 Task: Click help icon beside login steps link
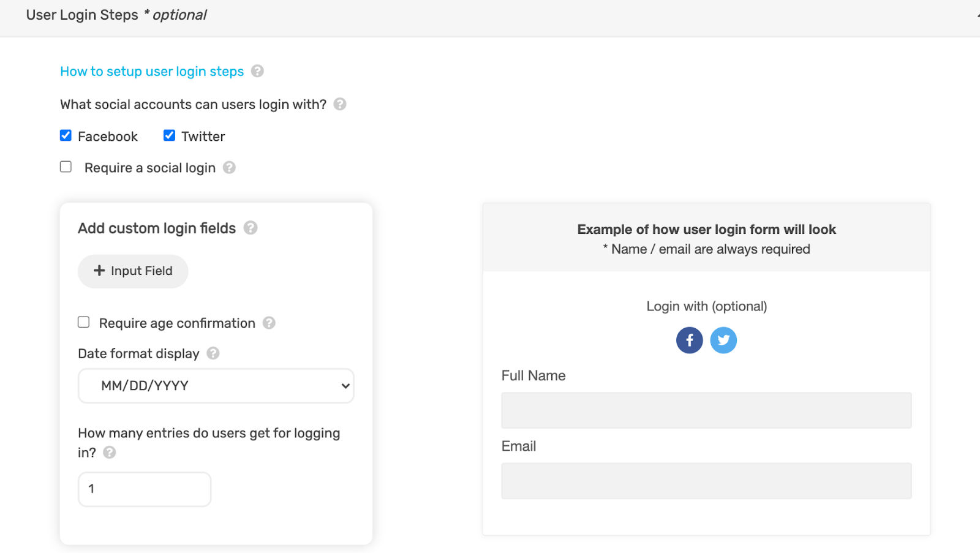tap(257, 72)
